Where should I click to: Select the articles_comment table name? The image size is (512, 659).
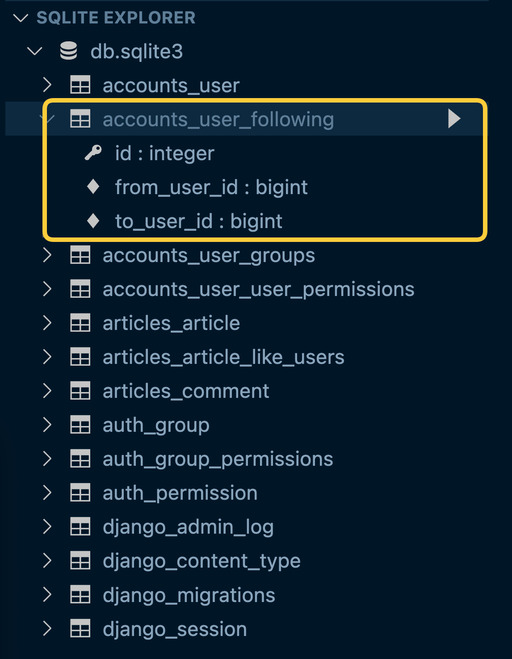[186, 391]
